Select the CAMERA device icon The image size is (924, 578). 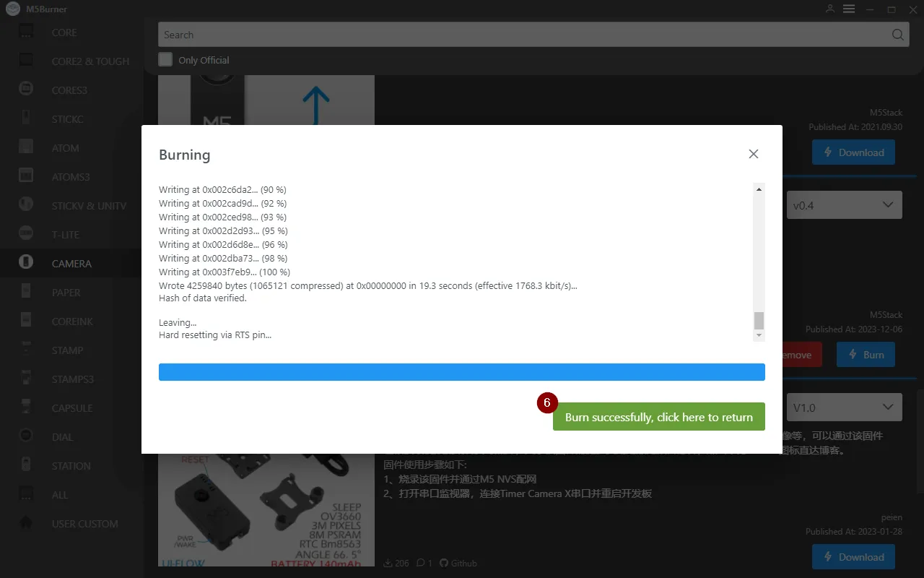pyautogui.click(x=26, y=264)
